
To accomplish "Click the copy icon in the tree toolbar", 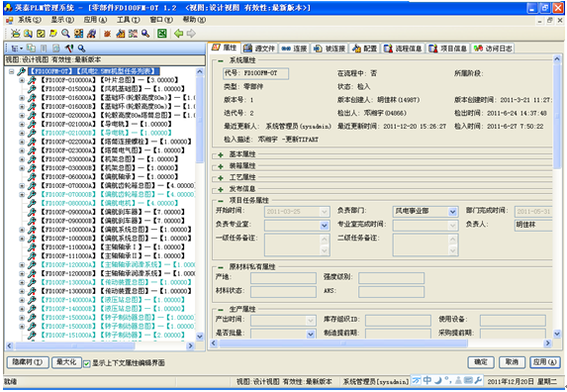I will click(32, 49).
